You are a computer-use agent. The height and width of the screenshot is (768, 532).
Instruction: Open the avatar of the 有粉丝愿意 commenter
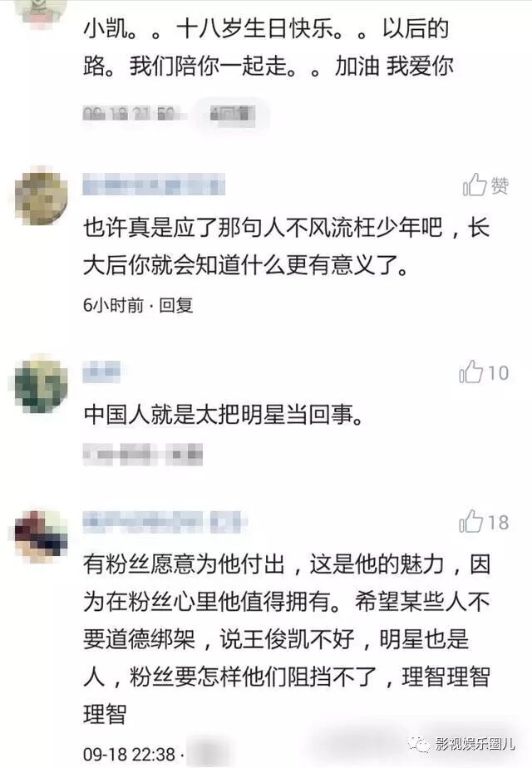coord(42,535)
